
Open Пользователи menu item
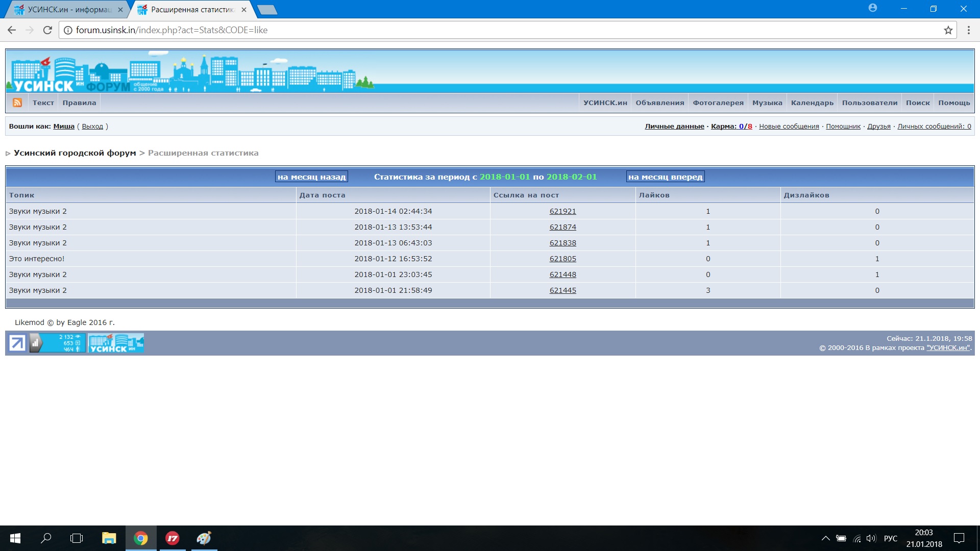tap(869, 103)
